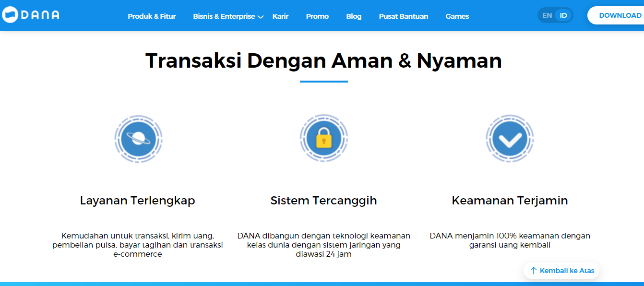Image resolution: width=644 pixels, height=286 pixels.
Task: Open Pusat Bantuan help center
Action: 404,16
